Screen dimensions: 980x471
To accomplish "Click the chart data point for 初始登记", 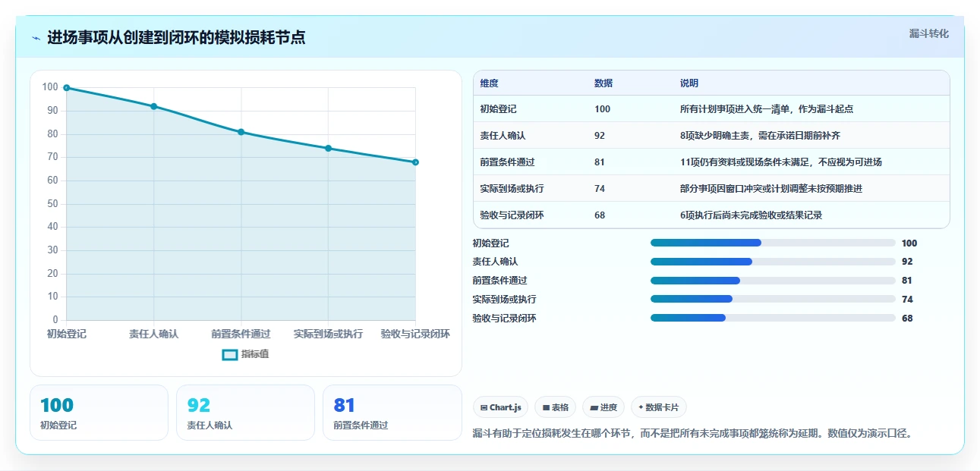I will (67, 88).
